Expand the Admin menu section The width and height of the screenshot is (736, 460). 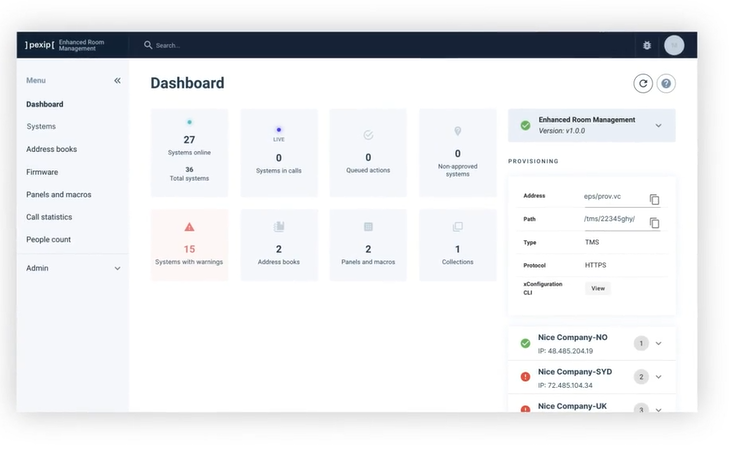click(117, 268)
